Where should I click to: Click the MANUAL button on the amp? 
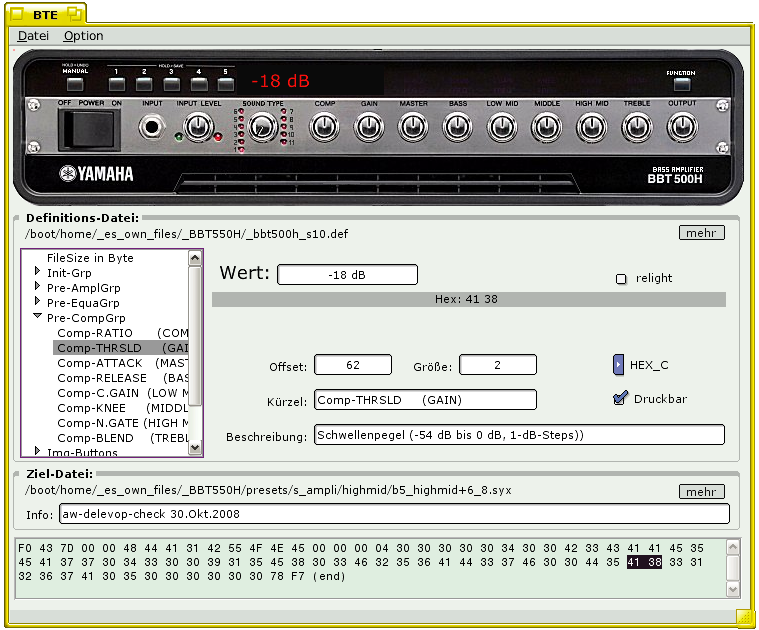(75, 85)
